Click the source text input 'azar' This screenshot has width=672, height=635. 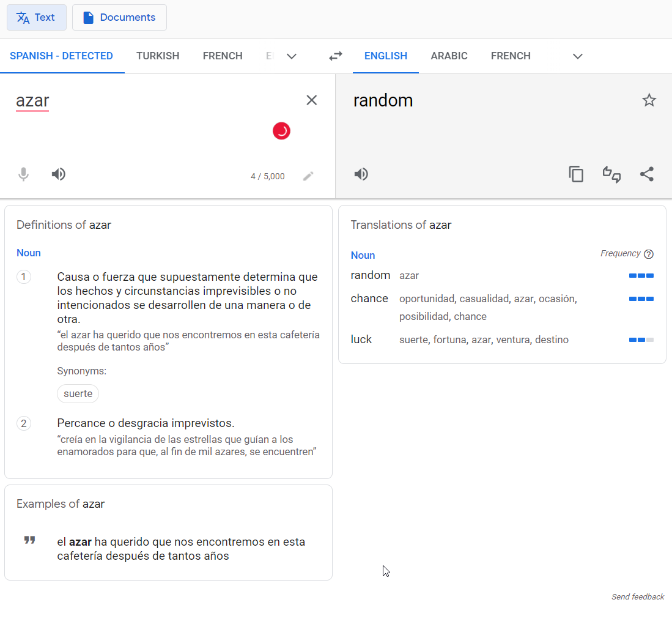(x=32, y=101)
